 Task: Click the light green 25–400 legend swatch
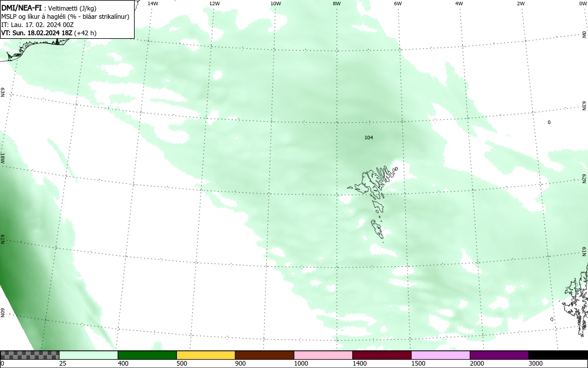[x=89, y=355]
